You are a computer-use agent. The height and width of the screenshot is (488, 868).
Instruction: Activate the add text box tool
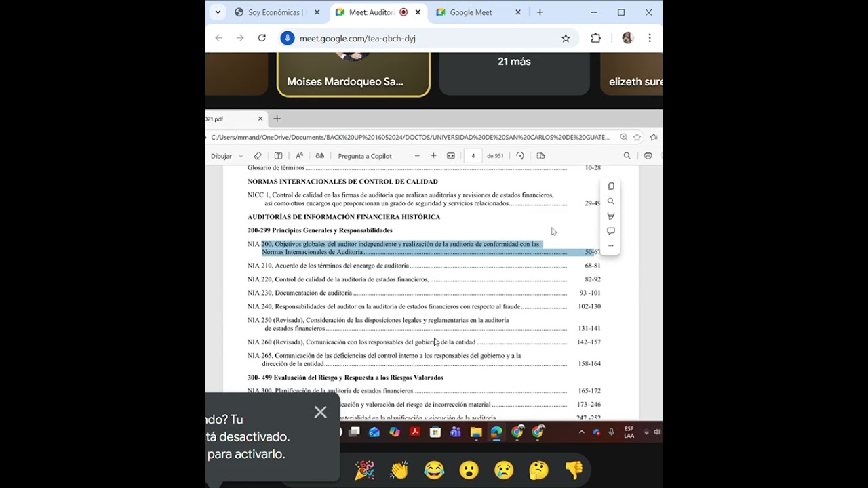pos(278,156)
